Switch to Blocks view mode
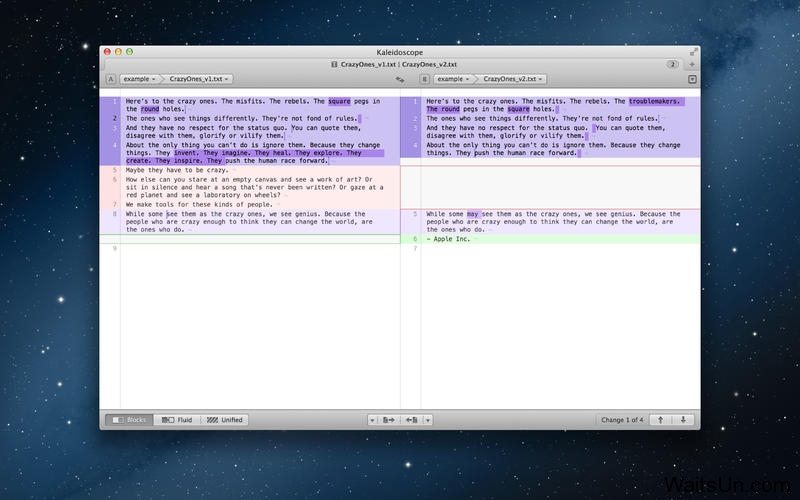The image size is (800, 500). click(129, 420)
